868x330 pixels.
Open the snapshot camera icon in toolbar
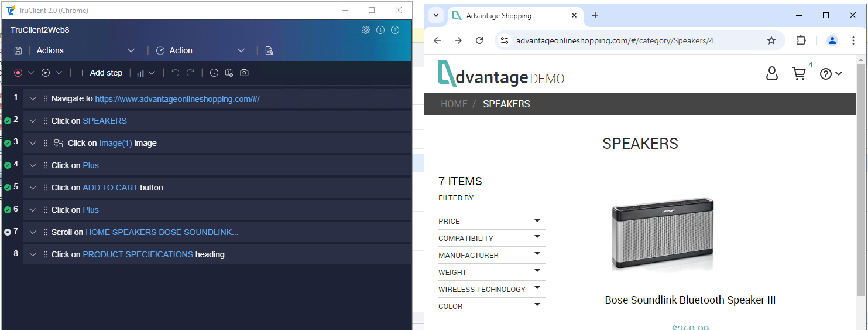click(245, 73)
